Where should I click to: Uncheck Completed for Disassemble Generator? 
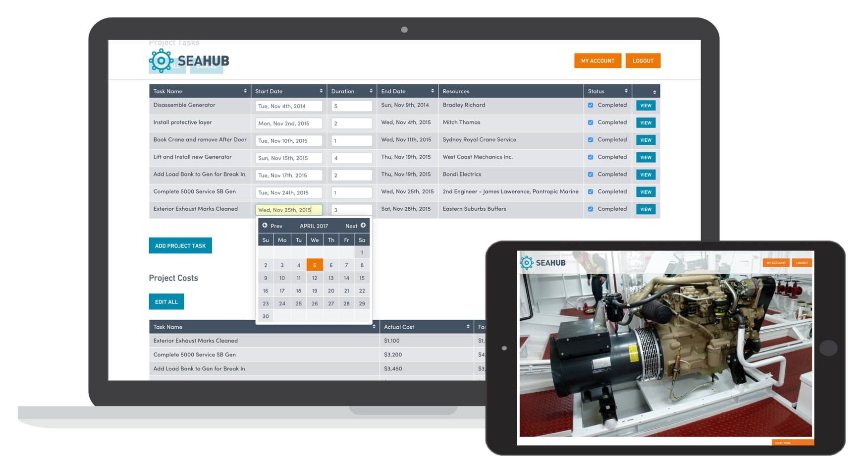(x=591, y=105)
